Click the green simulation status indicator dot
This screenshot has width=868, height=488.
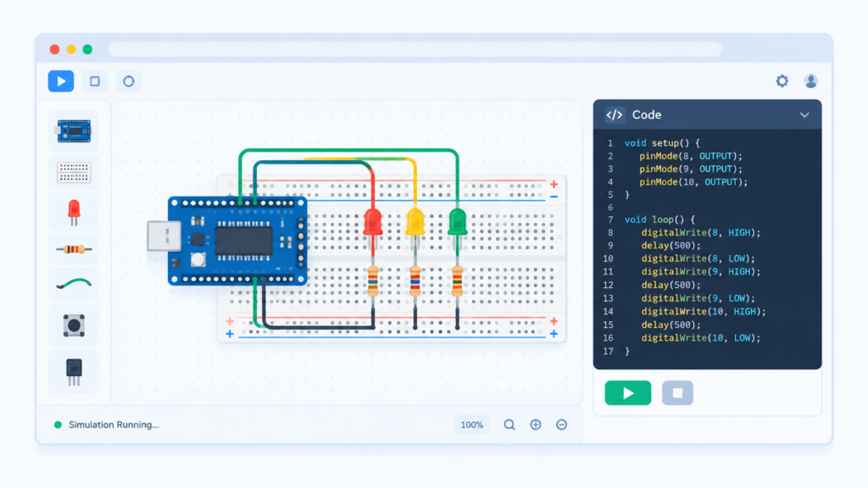coord(58,425)
